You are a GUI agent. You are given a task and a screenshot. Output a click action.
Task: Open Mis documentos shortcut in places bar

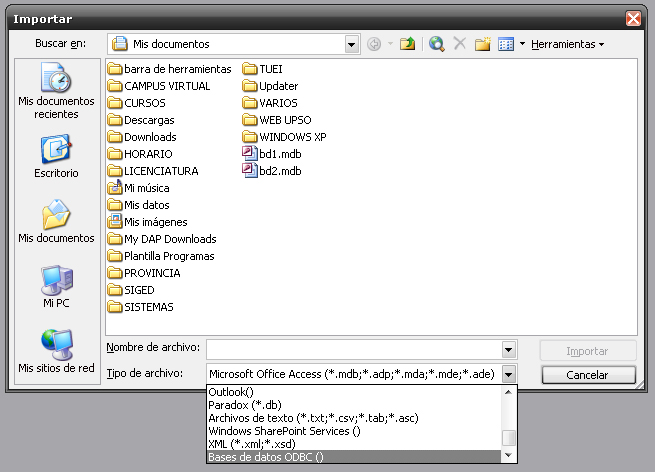pos(56,222)
